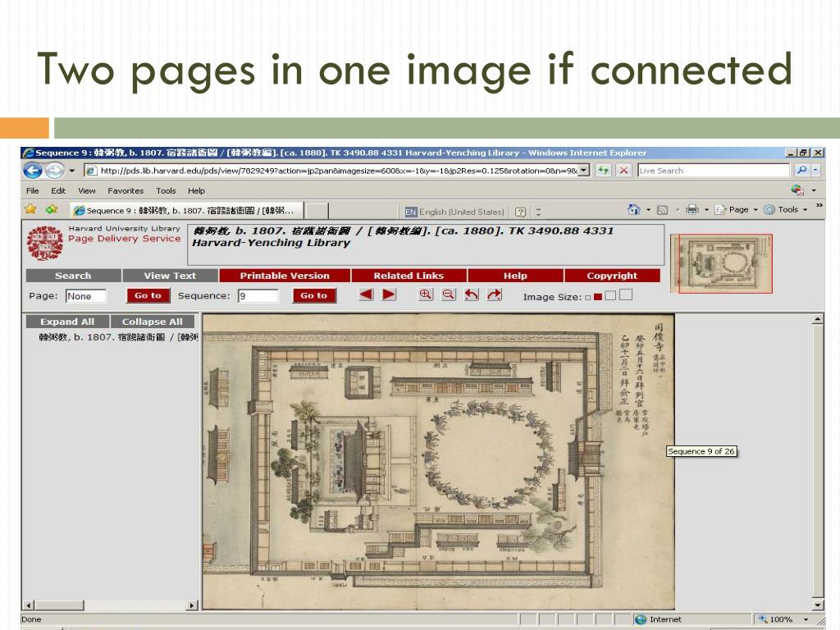Open Live Search options dropdown

point(816,171)
